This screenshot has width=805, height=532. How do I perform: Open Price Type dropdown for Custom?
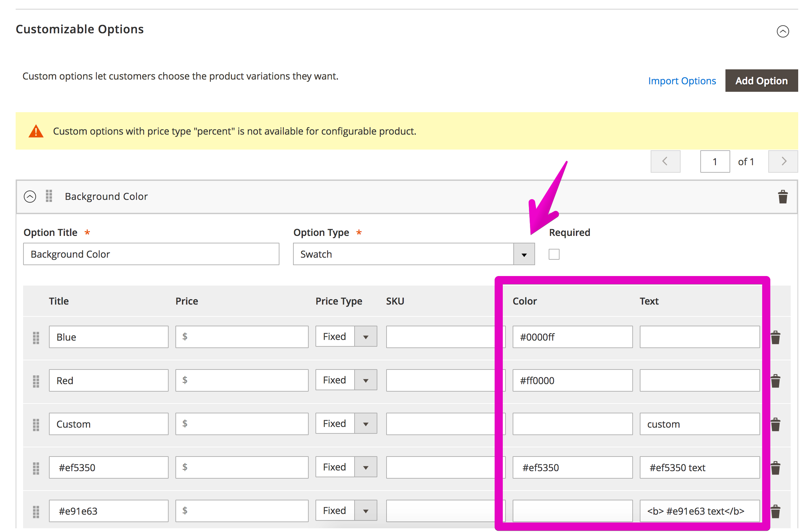tap(346, 424)
